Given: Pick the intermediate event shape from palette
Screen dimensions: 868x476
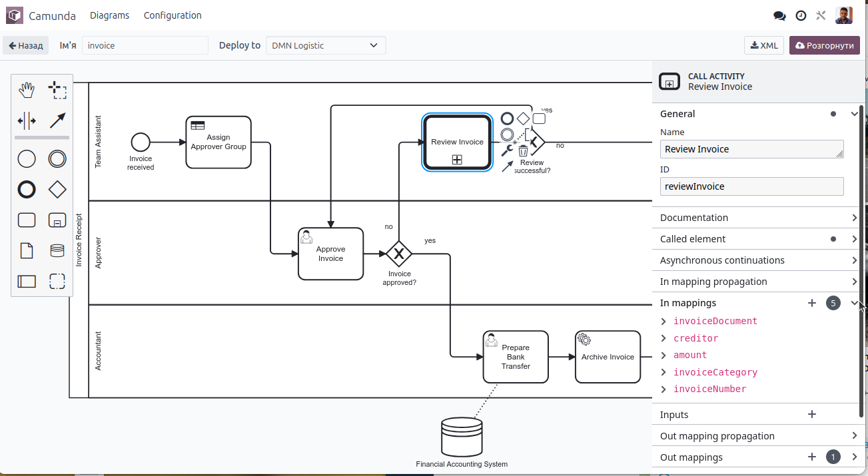Looking at the screenshot, I should 57,158.
